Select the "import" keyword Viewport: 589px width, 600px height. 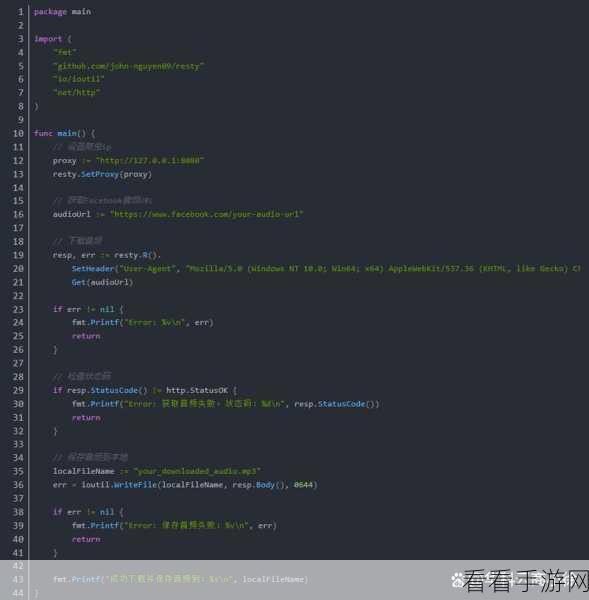tap(48, 39)
